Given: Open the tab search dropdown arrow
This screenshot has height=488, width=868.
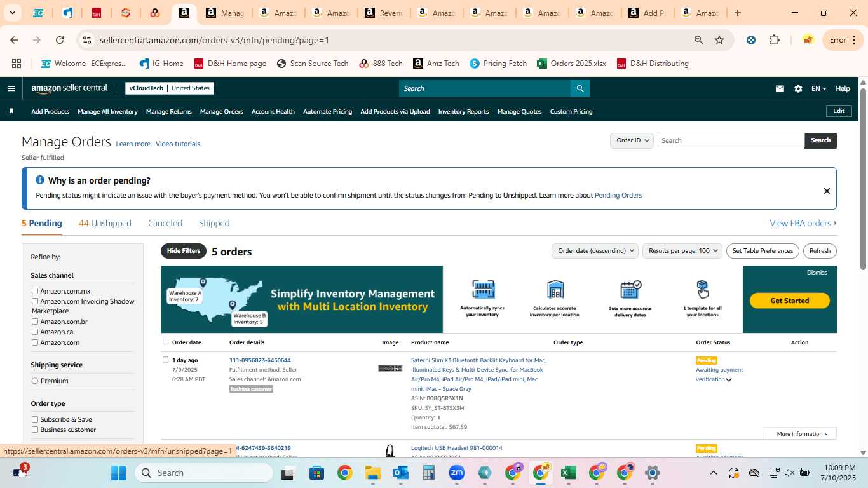Looking at the screenshot, I should tap(12, 13).
